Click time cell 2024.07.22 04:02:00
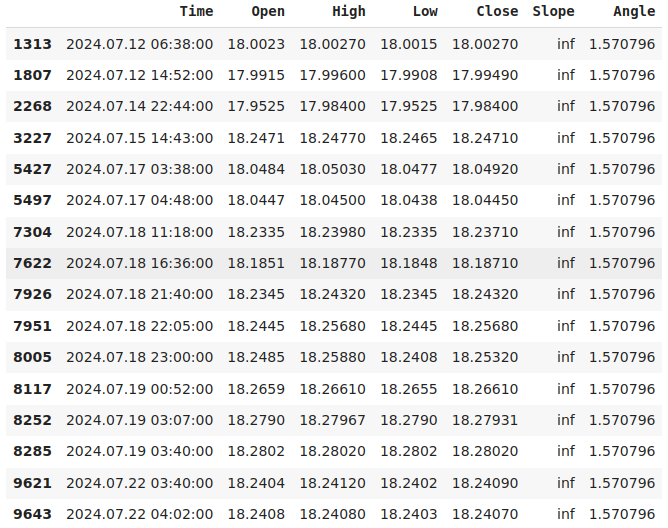The width and height of the screenshot is (668, 528). pyautogui.click(x=139, y=514)
